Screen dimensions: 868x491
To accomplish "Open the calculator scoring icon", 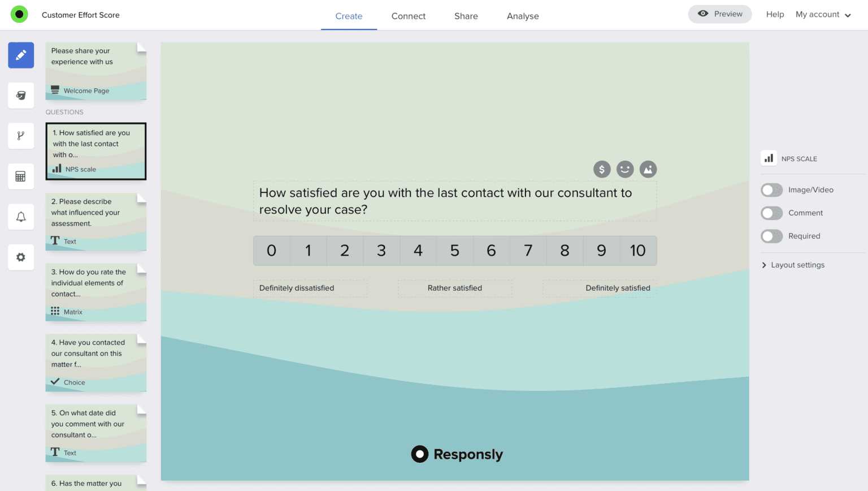I will point(21,176).
